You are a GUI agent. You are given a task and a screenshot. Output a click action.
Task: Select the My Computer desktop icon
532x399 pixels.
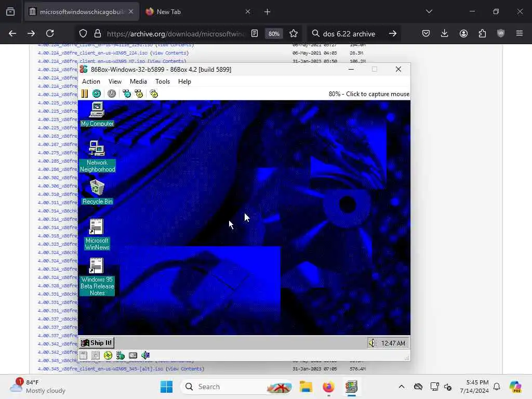coord(97,114)
